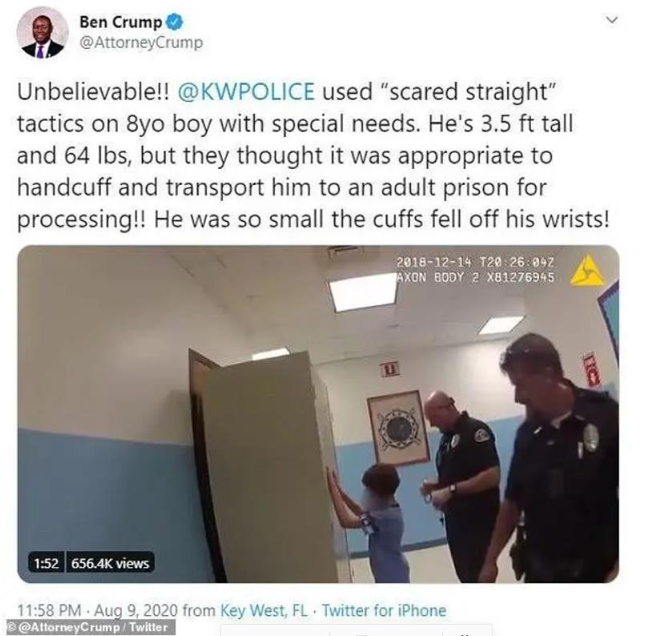This screenshot has height=636, width=672.
Task: Open the Ben Crump display name
Action: click(121, 22)
